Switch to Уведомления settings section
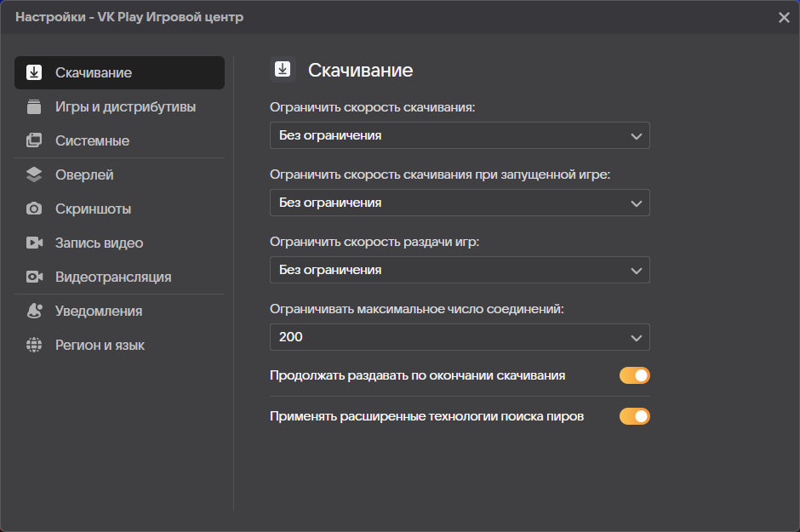The image size is (800, 532). coord(99,312)
